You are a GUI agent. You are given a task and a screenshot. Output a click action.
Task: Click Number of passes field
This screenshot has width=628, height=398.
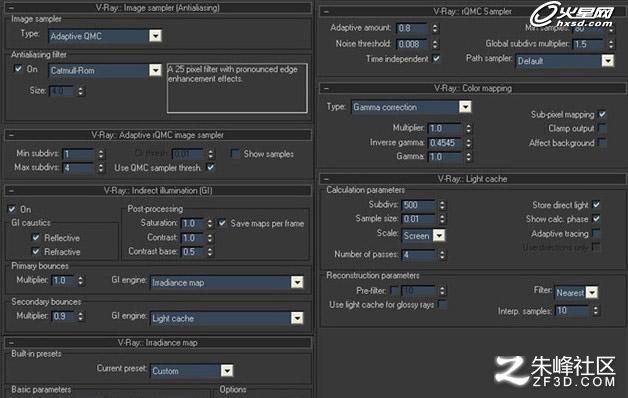click(x=419, y=255)
